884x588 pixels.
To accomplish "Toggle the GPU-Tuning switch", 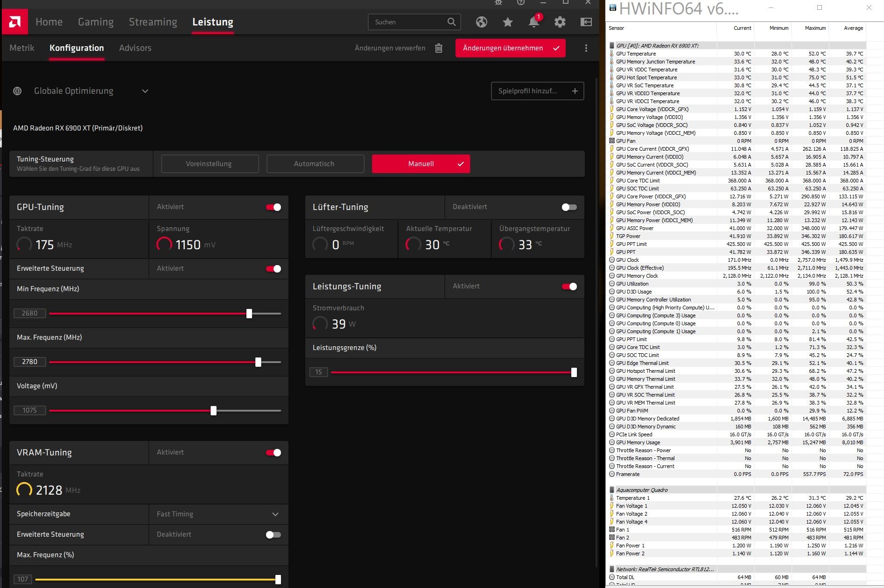I will (x=274, y=207).
